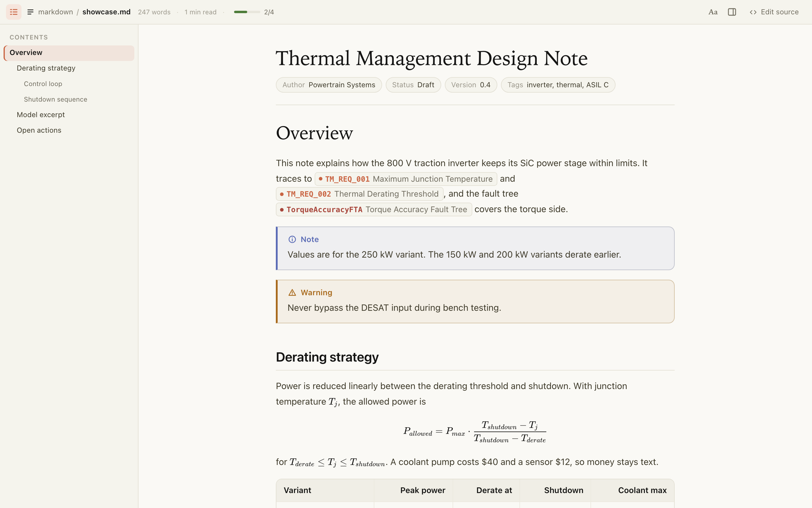Click the 247 words counter
The width and height of the screenshot is (812, 508).
pos(154,12)
